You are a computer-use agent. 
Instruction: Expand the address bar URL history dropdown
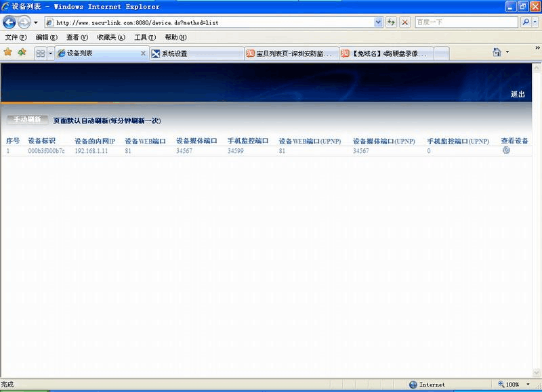[379, 22]
